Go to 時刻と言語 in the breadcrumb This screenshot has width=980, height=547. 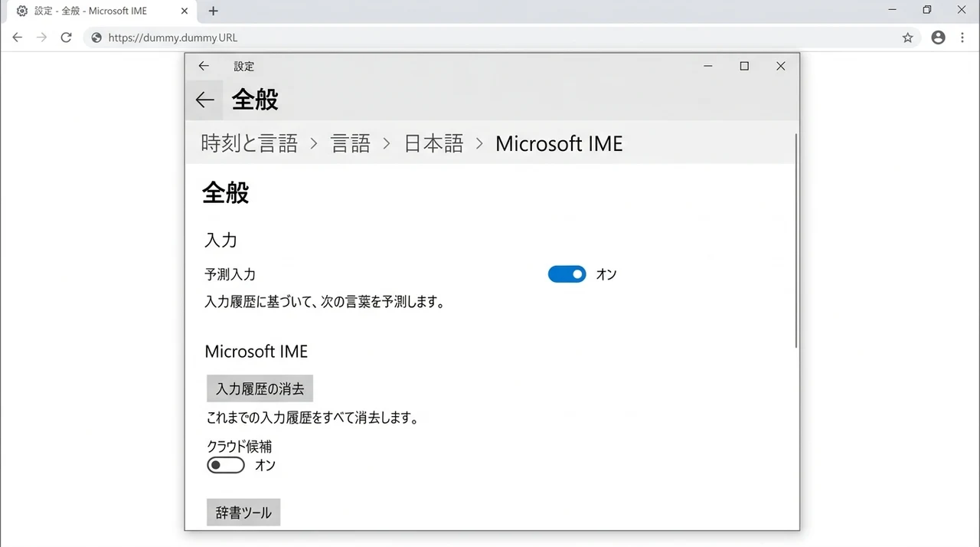[x=250, y=143]
